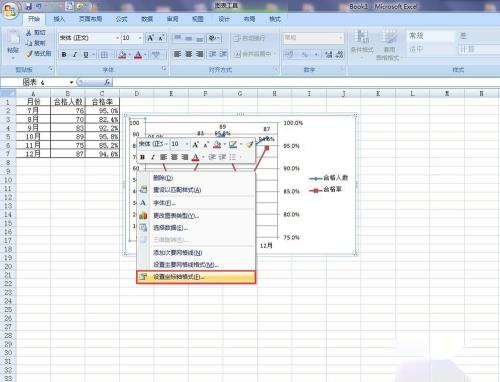
Task: Align text left in ribbon alignment group
Action: click(x=177, y=54)
